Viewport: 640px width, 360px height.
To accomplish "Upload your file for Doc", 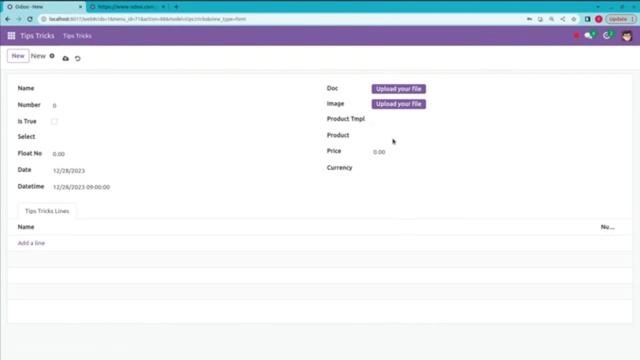I will pos(398,89).
